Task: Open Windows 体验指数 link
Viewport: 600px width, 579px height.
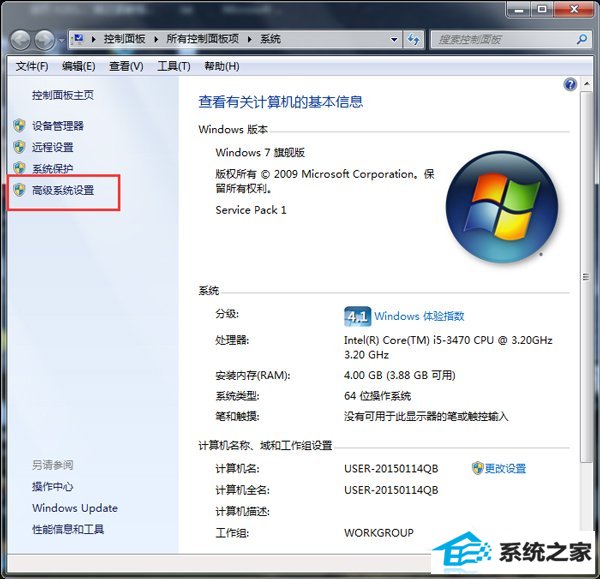Action: coord(419,316)
